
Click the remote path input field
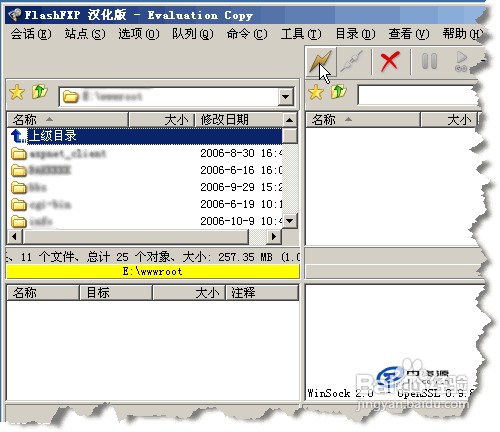point(417,95)
